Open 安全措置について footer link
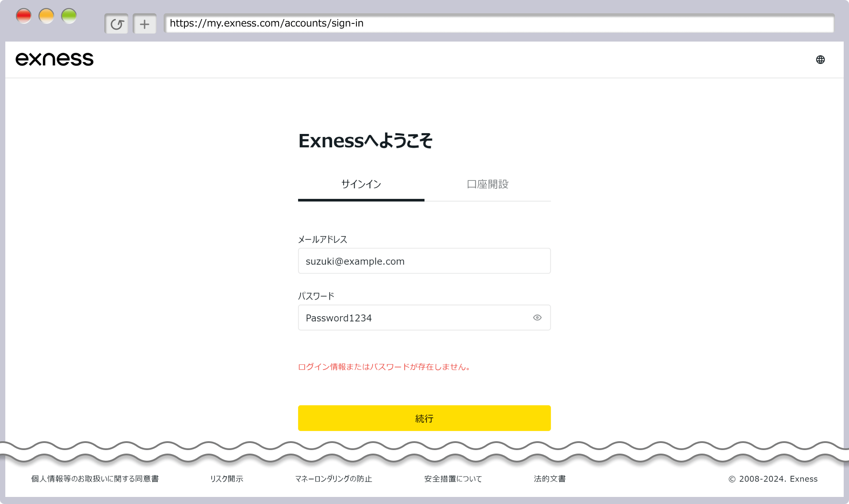 click(453, 479)
